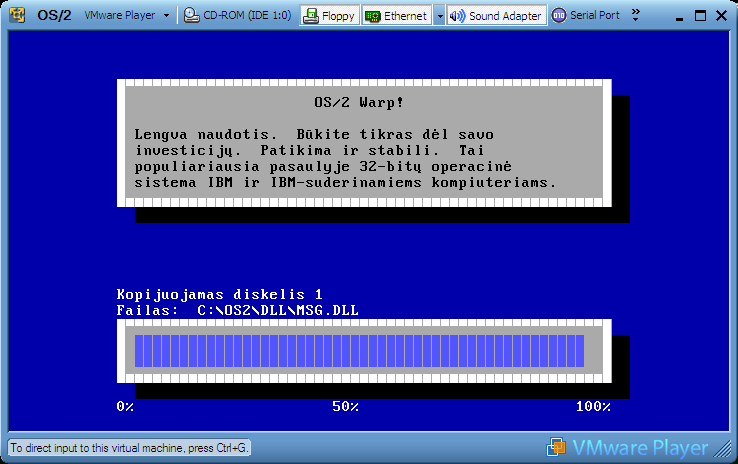Open the VMware Player dropdown menu

coord(127,16)
